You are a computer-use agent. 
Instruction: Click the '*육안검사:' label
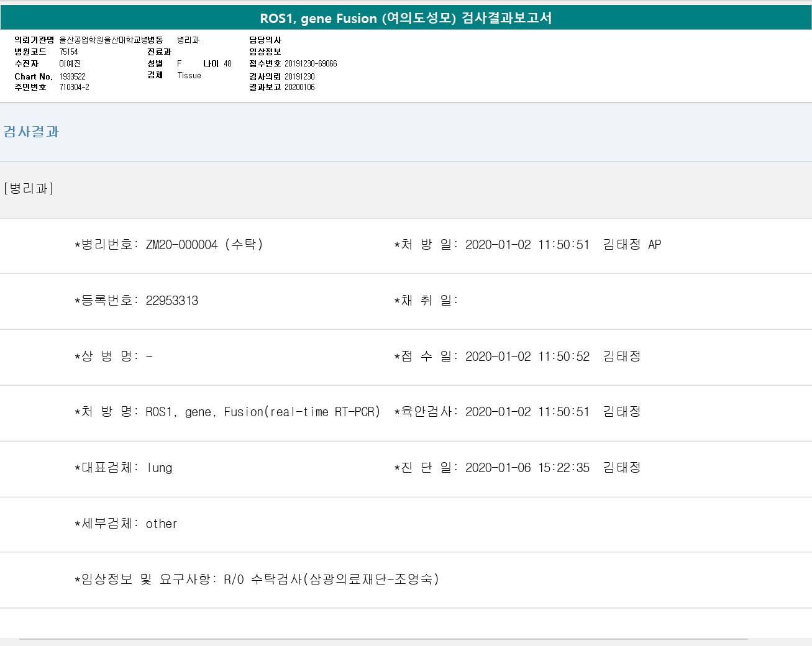click(426, 412)
